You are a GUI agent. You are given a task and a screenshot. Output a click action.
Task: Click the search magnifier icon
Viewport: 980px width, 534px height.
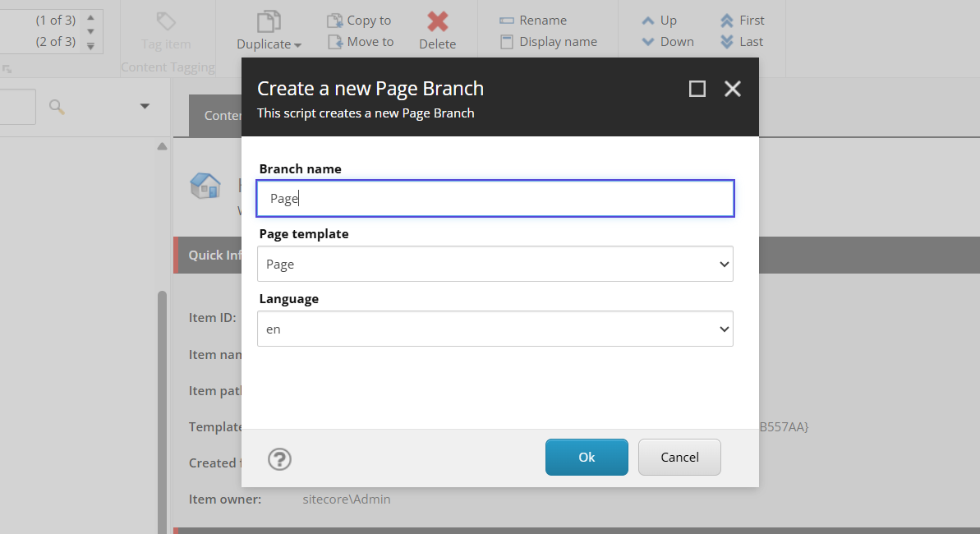click(57, 106)
